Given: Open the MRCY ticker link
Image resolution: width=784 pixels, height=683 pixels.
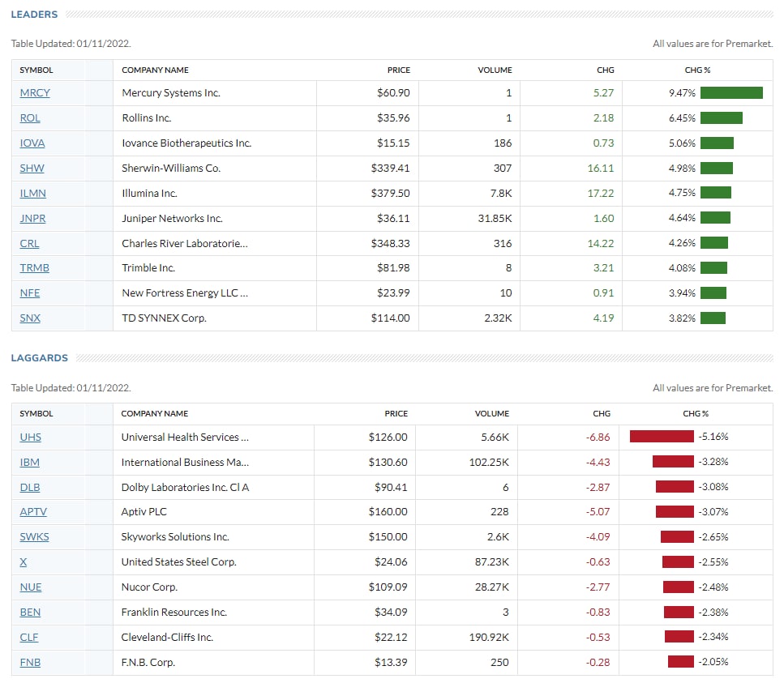Looking at the screenshot, I should (x=35, y=93).
